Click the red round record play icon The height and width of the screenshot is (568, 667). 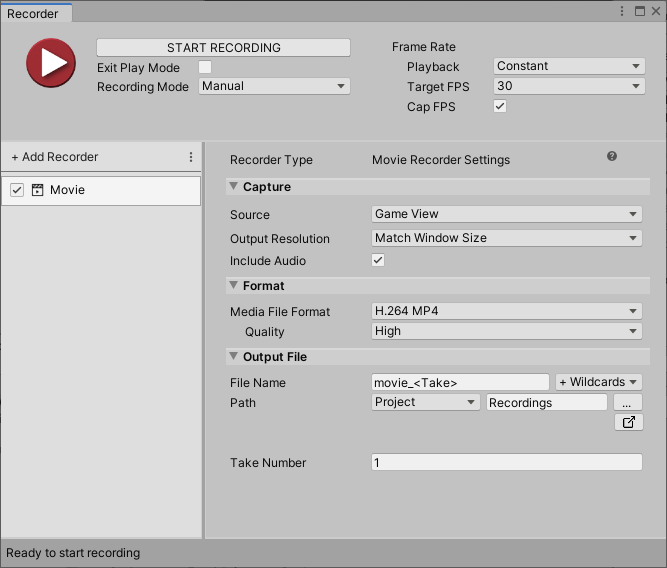[51, 63]
